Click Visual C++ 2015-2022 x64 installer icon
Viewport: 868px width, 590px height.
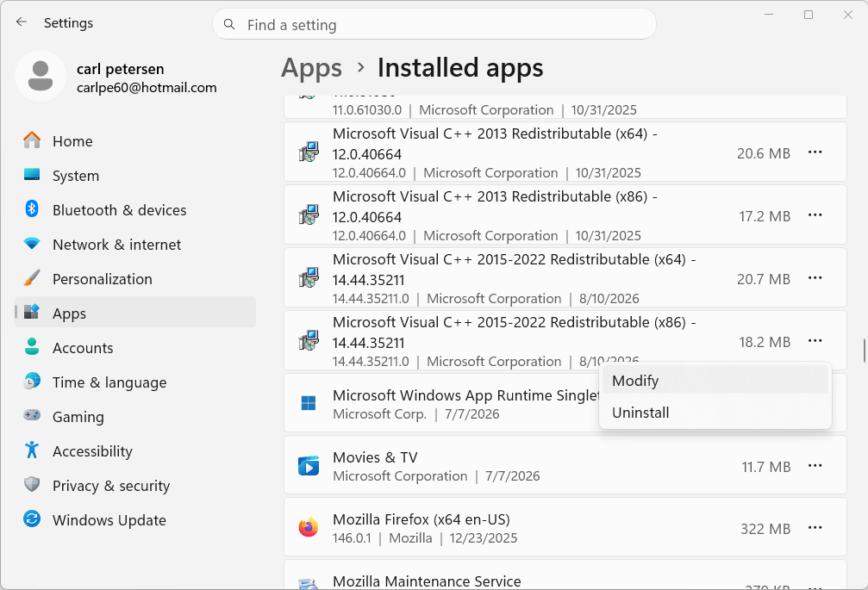coord(309,277)
